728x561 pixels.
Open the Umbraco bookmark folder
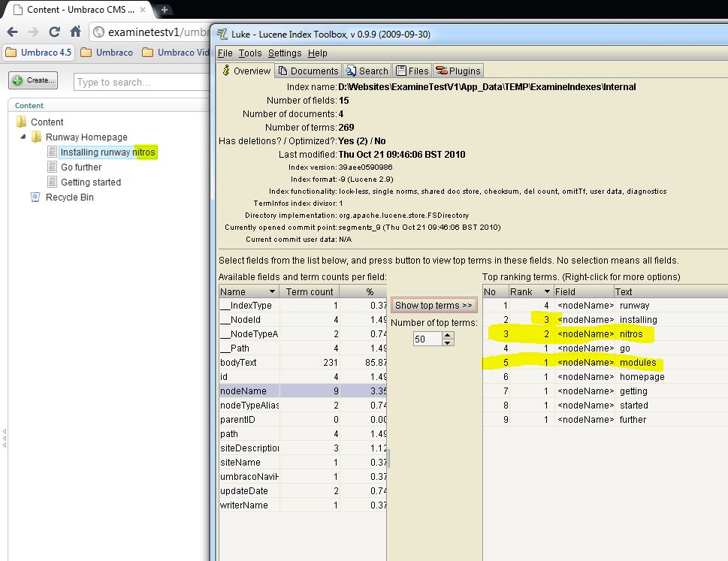107,53
